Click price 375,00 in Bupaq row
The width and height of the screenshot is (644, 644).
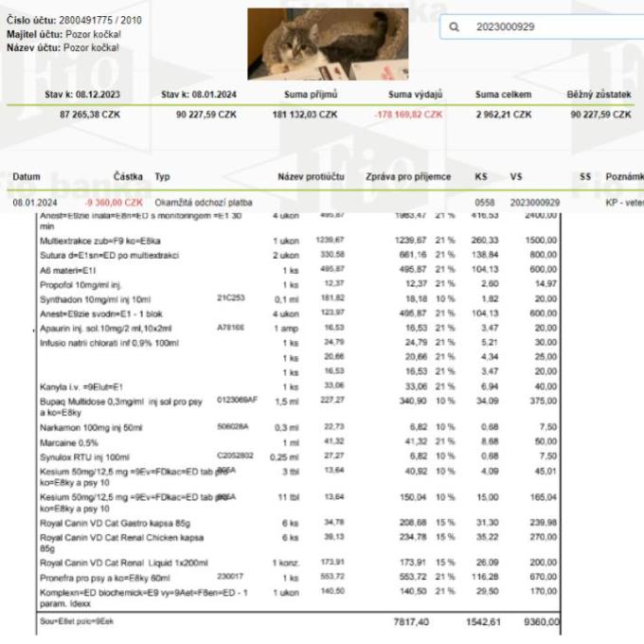[x=544, y=401]
